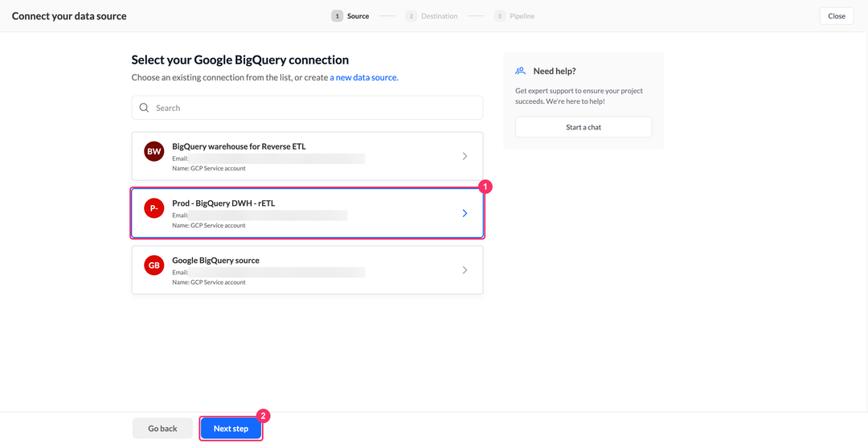Open chevron on Prod - BigQuery DWH - rETL
Screen dimensions: 868x444
pos(465,213)
